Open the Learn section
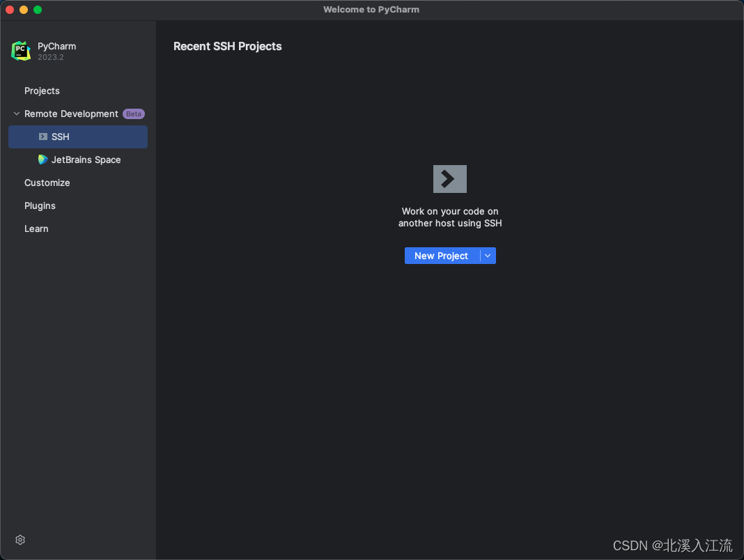The height and width of the screenshot is (560, 744). 36,228
